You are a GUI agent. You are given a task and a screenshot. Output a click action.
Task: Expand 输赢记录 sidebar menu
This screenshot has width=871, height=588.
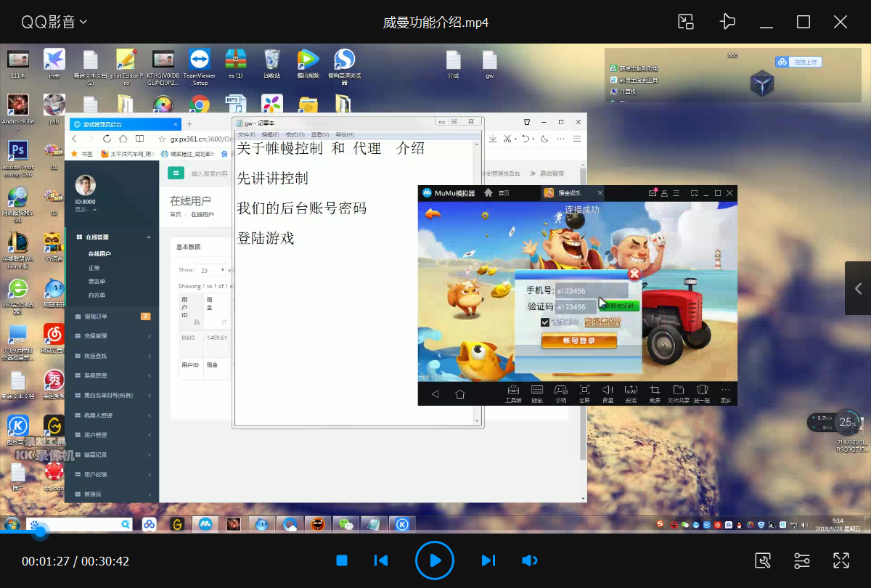pyautogui.click(x=112, y=454)
